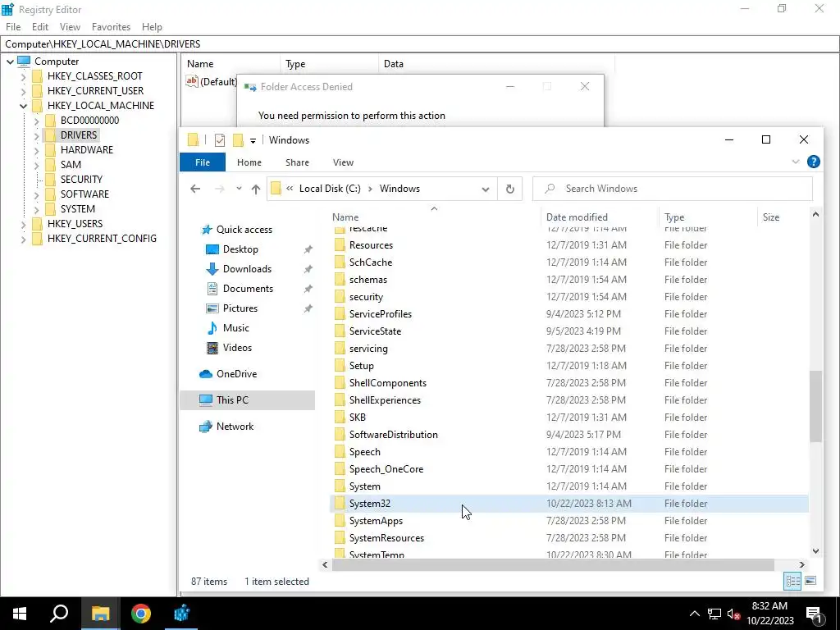Select Network in navigation pane
The height and width of the screenshot is (630, 840).
[235, 427]
